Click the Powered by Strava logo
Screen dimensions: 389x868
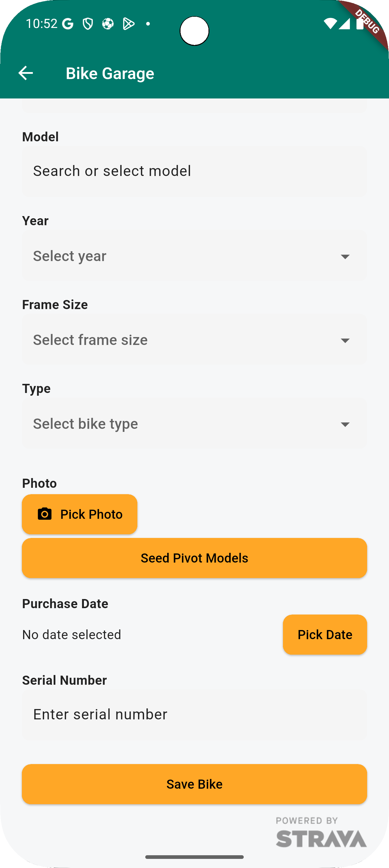point(321,832)
